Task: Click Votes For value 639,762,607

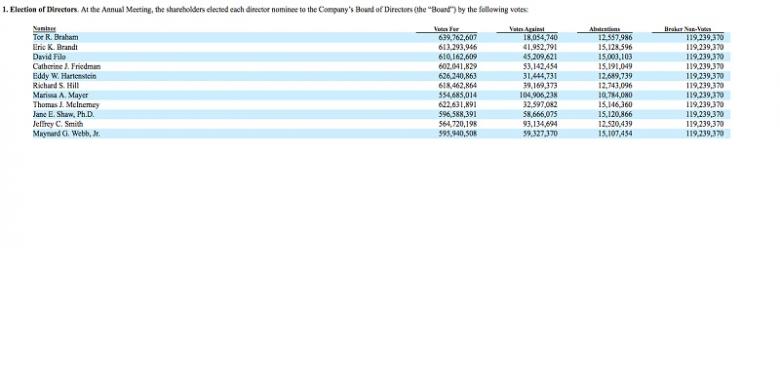Action: pyautogui.click(x=458, y=37)
